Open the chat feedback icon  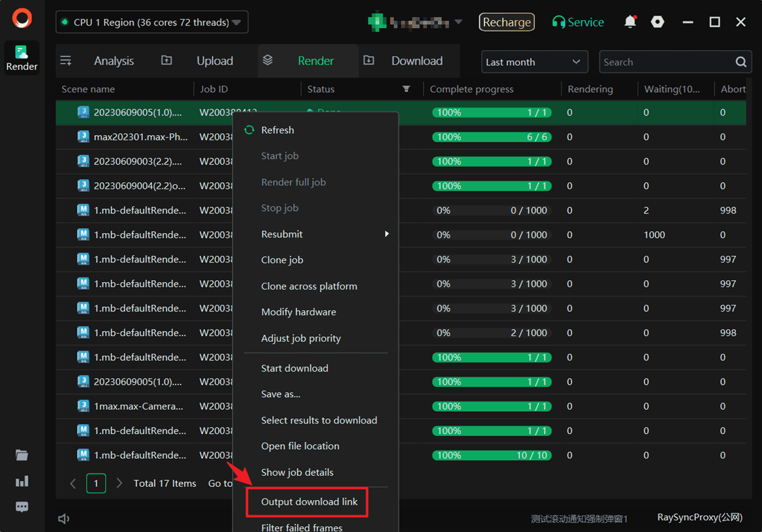pos(22,507)
